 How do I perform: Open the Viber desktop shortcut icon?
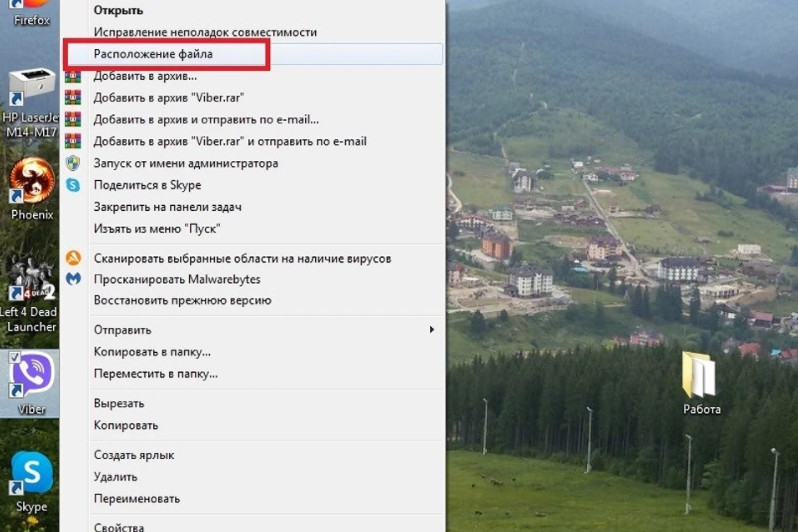pos(31,376)
